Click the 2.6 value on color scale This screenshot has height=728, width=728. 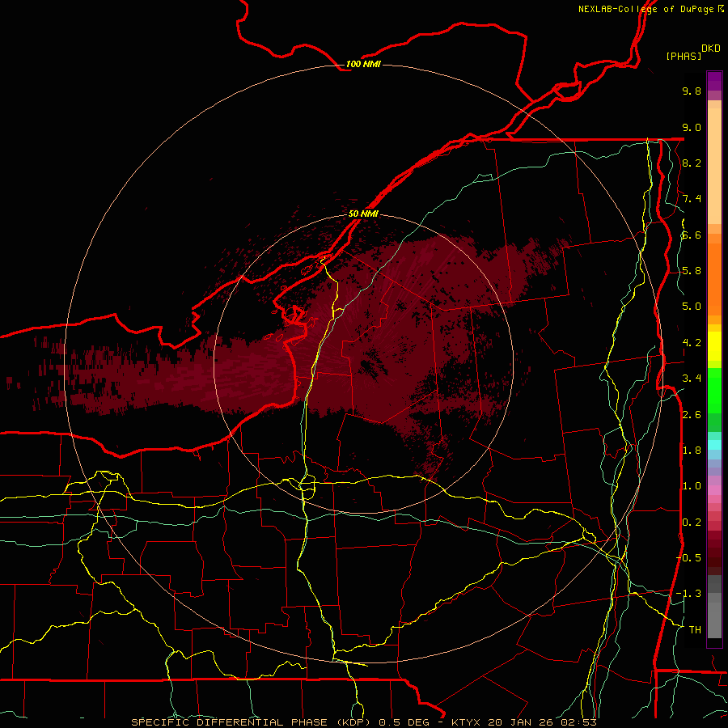pos(692,414)
